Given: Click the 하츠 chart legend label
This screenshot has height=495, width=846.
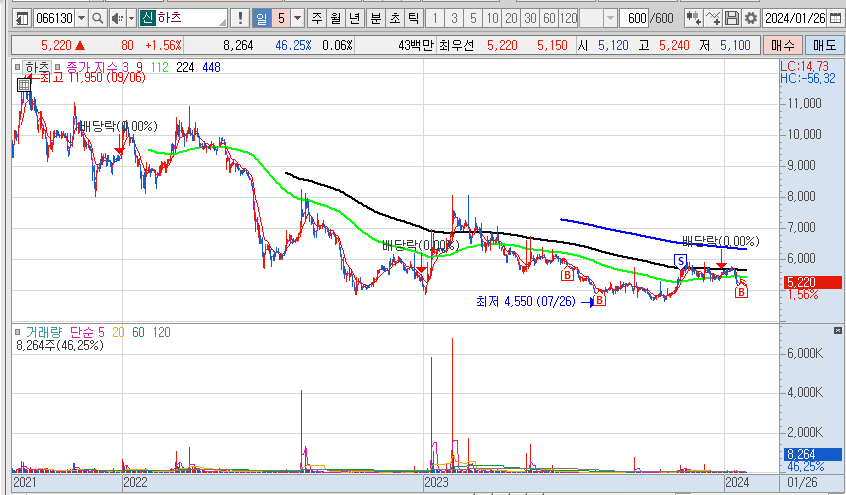Looking at the screenshot, I should [36, 67].
